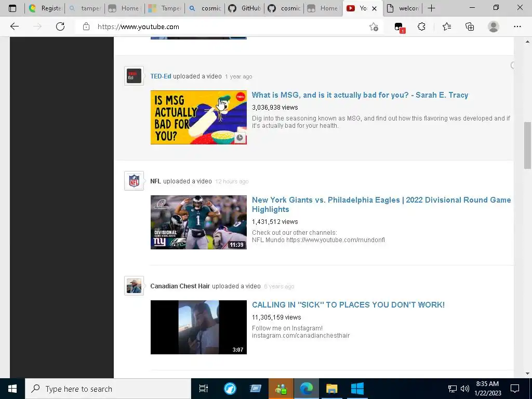Image resolution: width=532 pixels, height=399 pixels.
Task: Open Canadian Chest Hair channel link
Action: tap(180, 286)
